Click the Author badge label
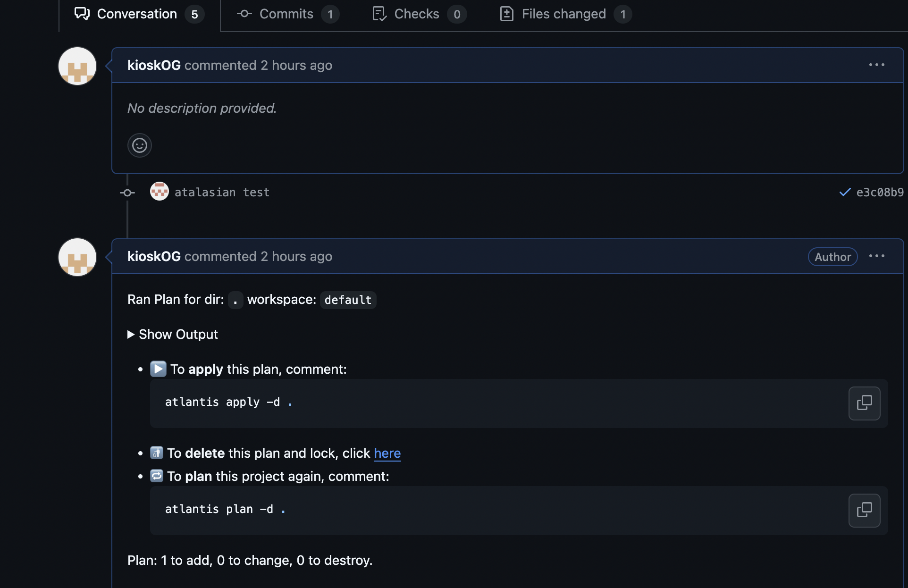This screenshot has width=908, height=588. (x=832, y=257)
